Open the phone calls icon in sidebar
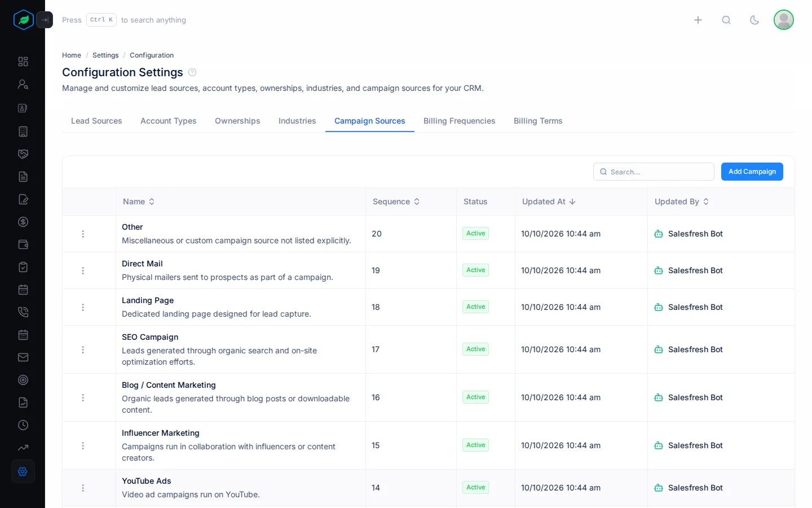The image size is (812, 508). 23,312
